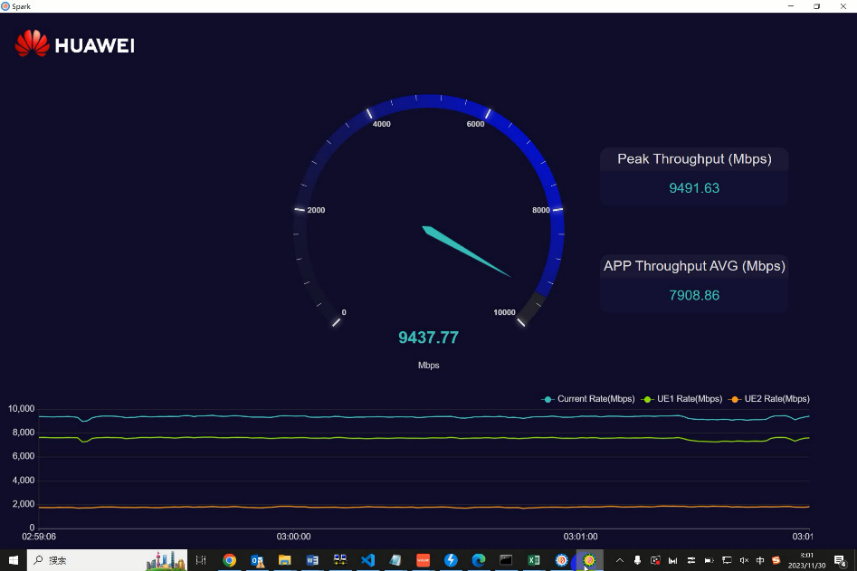The height and width of the screenshot is (571, 857).
Task: Toggle UE2 Rate(Mbps) legend series
Action: (770, 399)
